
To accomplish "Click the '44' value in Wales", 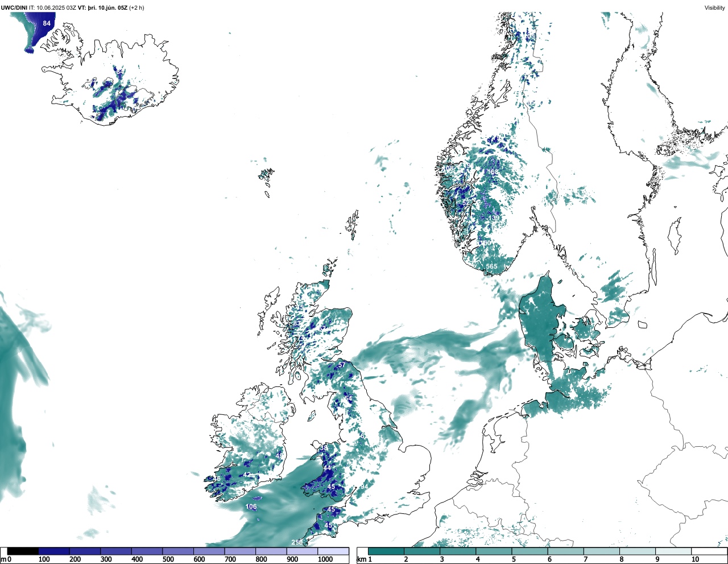I will [x=327, y=468].
